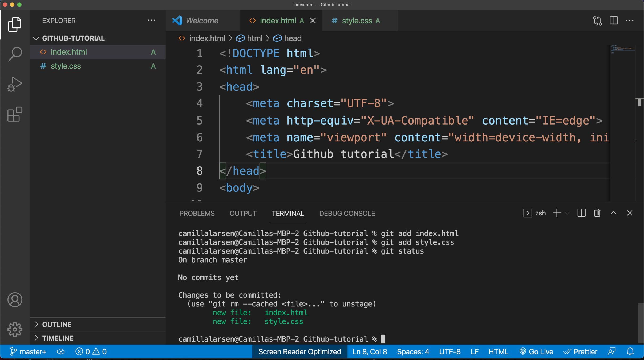Kill terminal with the trash icon
This screenshot has width=644, height=360.
tap(597, 213)
